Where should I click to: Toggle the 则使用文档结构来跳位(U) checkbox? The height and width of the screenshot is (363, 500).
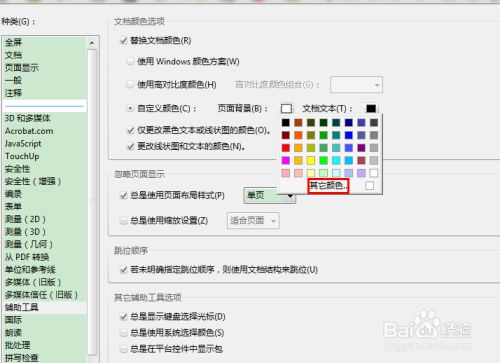click(124, 269)
